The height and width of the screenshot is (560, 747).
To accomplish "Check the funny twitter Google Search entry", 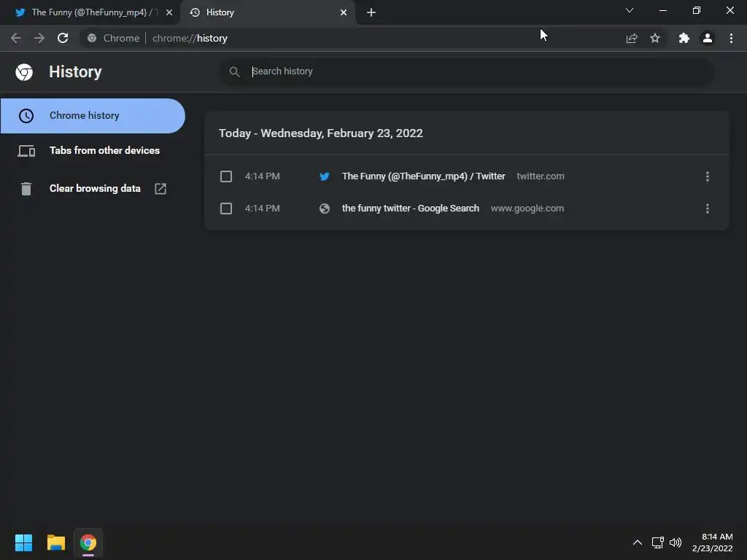I will (x=226, y=209).
